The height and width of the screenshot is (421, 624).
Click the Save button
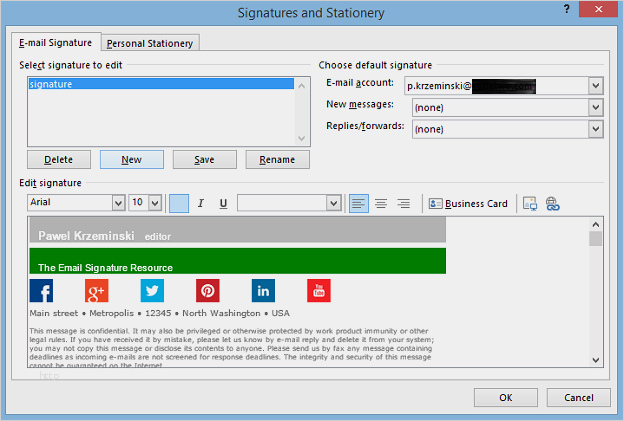pos(204,160)
